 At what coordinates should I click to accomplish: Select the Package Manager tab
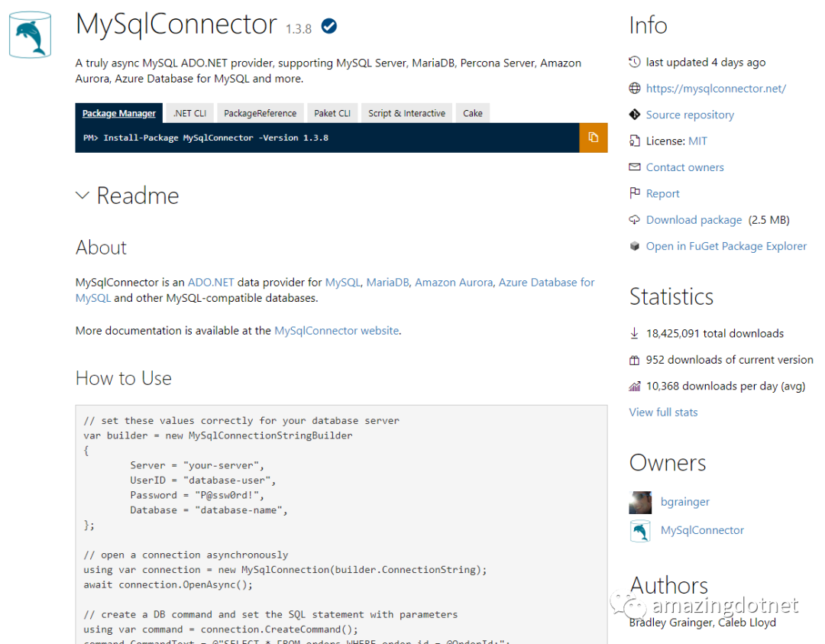pyautogui.click(x=119, y=113)
